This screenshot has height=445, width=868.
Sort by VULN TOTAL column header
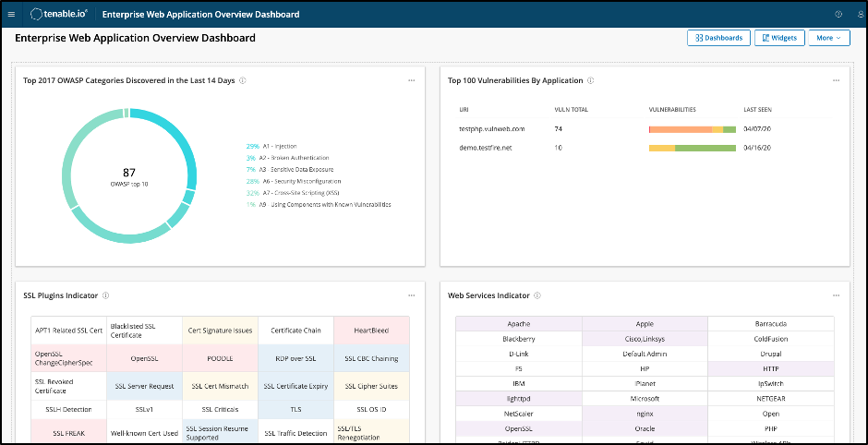(x=572, y=110)
